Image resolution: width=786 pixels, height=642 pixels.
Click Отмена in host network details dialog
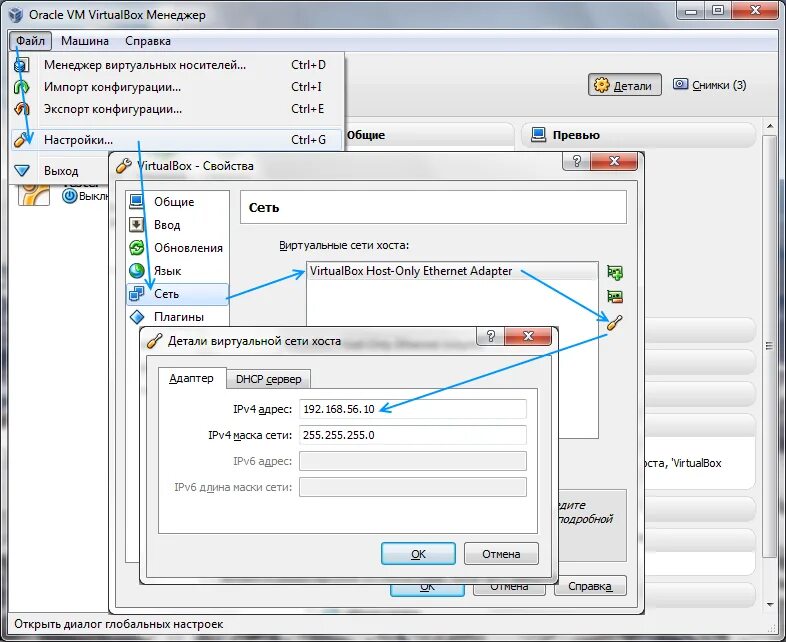[x=501, y=554]
